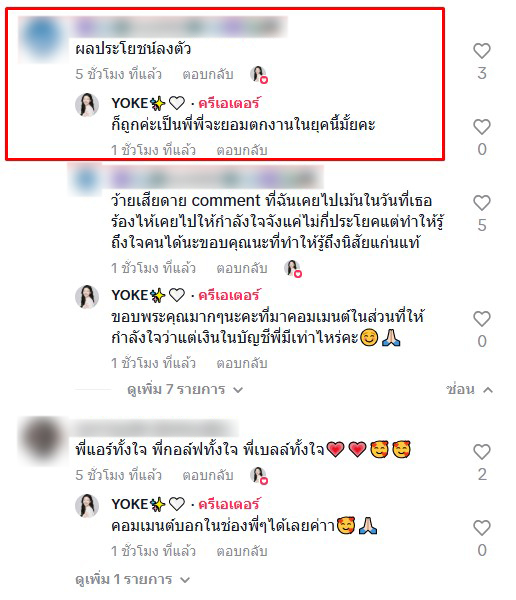Image resolution: width=516 pixels, height=600 pixels.
Task: Reply to the comment "ผลประโยชน์ลงตัว" via ตอบกลับ
Action: click(x=208, y=74)
